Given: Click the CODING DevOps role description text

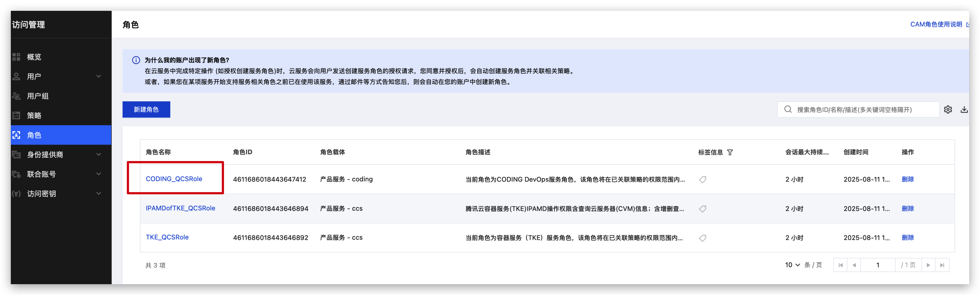Looking at the screenshot, I should pyautogui.click(x=575, y=179).
